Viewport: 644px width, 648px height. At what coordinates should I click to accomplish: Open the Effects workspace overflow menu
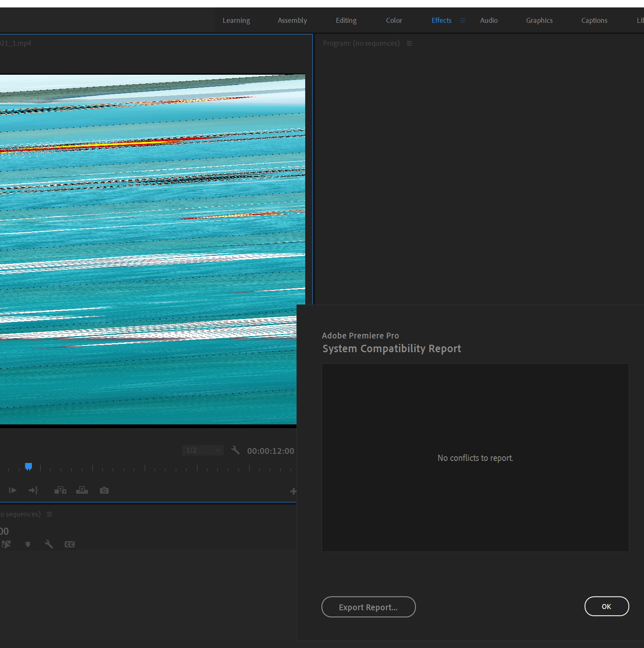coord(463,20)
